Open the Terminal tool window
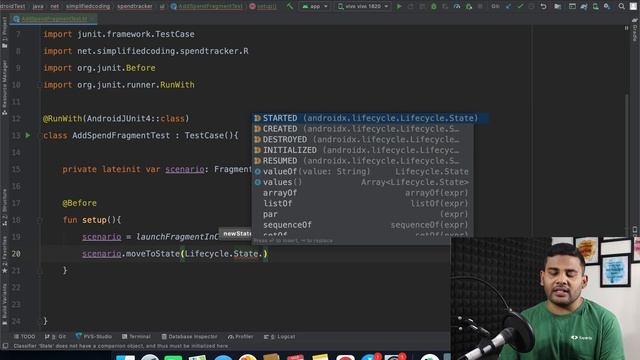The width and height of the screenshot is (640, 360). (136, 336)
